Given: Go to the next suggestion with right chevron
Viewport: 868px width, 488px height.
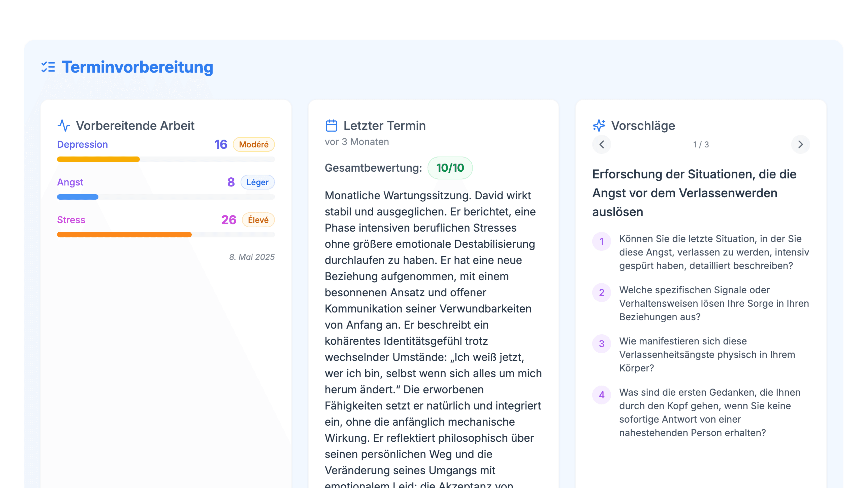Looking at the screenshot, I should click(x=800, y=145).
